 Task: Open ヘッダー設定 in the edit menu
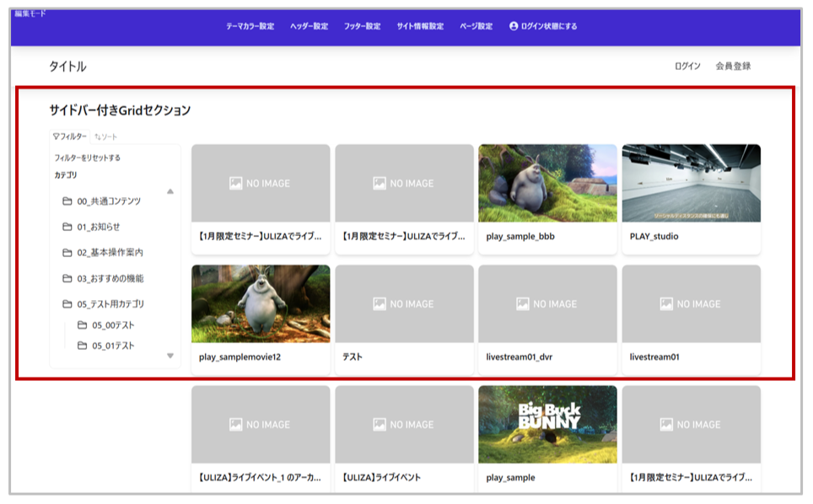click(309, 26)
